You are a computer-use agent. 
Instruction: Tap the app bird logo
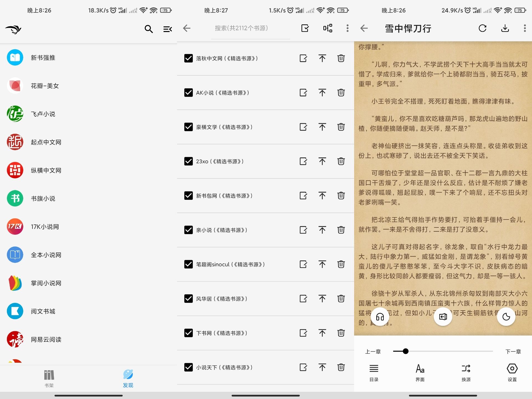click(x=13, y=29)
